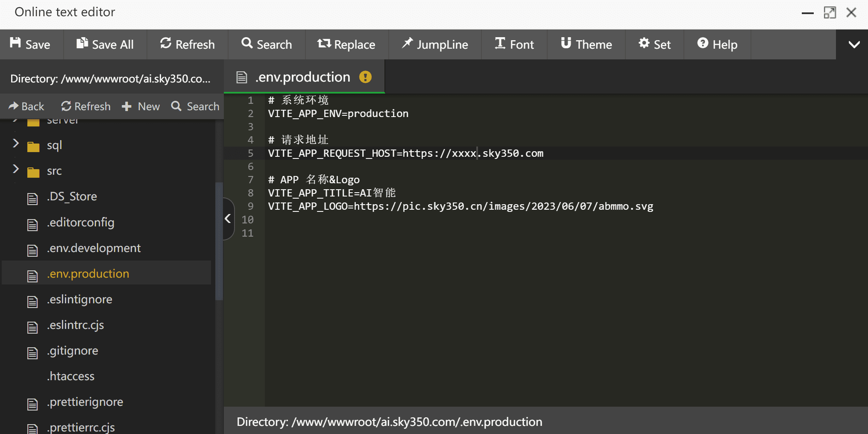Screen dimensions: 868x434
Task: Collapse the file sidebar panel
Action: point(228,219)
